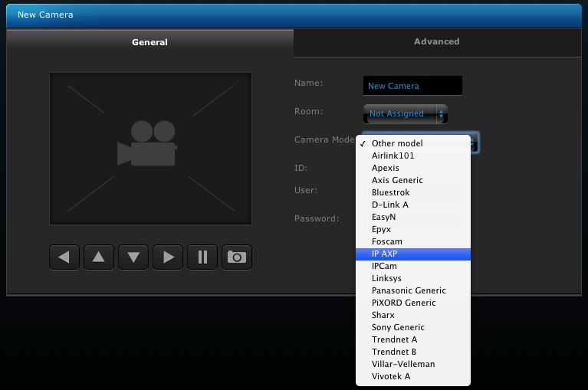Image resolution: width=588 pixels, height=390 pixels.
Task: Choose Trendnet B from the dropdown list
Action: [413, 352]
